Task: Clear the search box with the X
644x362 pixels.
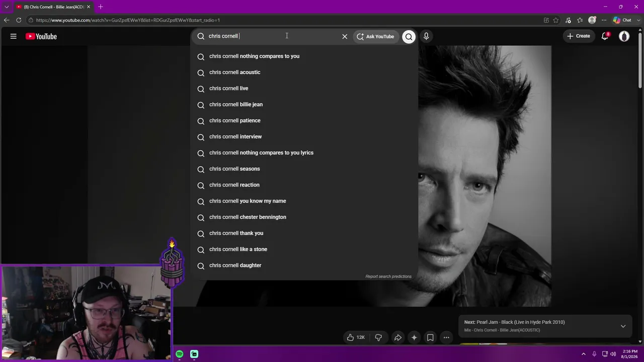Action: click(345, 36)
